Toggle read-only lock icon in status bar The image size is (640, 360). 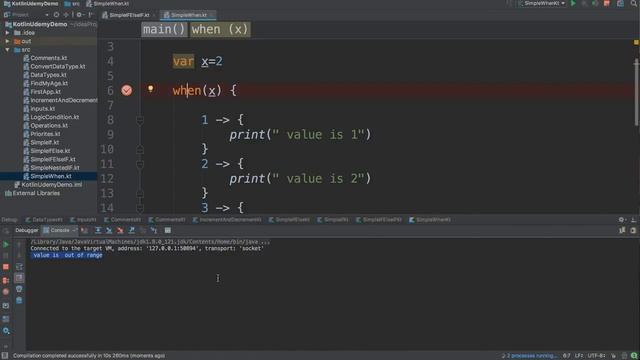(613, 356)
